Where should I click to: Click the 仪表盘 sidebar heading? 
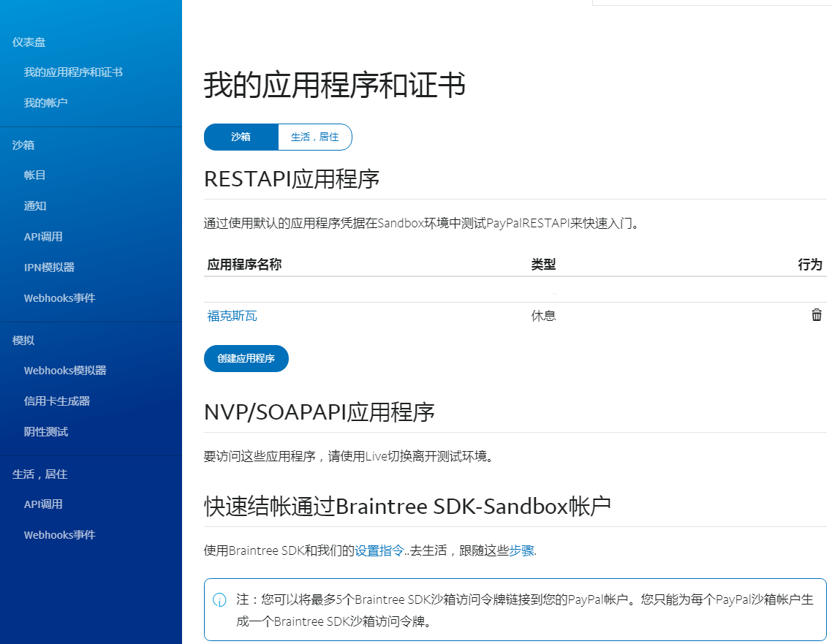pos(29,42)
